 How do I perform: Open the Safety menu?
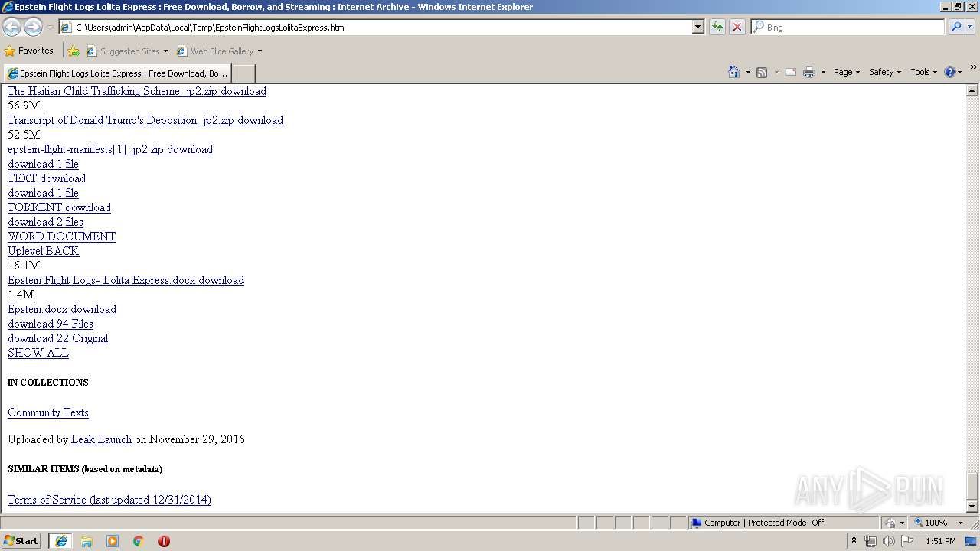tap(885, 72)
